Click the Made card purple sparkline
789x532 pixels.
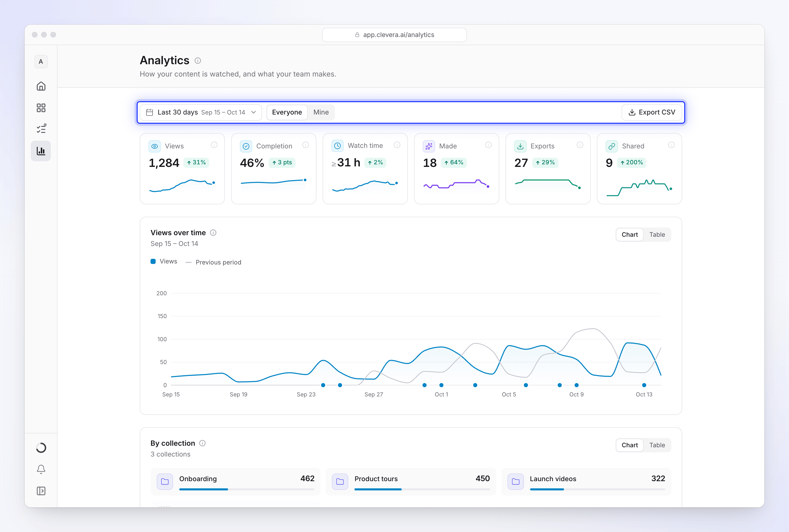pos(456,184)
